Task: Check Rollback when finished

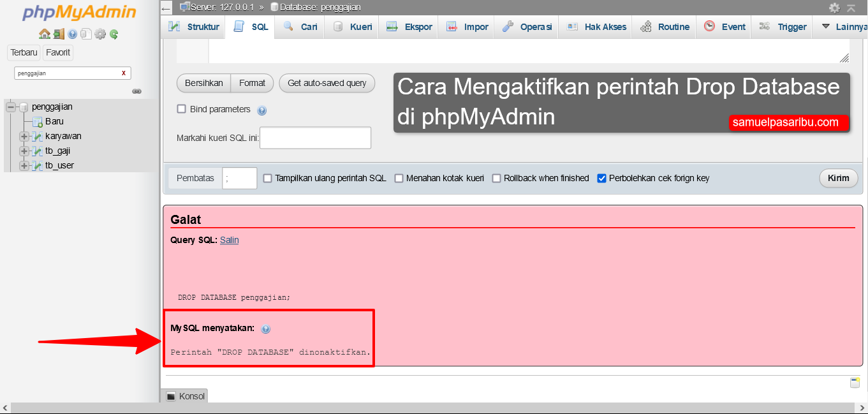Action: (496, 178)
